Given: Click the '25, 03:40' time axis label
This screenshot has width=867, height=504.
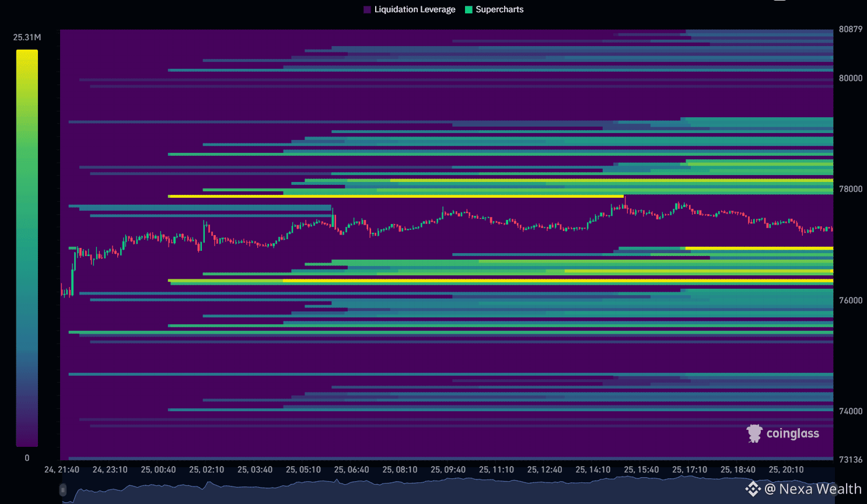Looking at the screenshot, I should pos(255,470).
